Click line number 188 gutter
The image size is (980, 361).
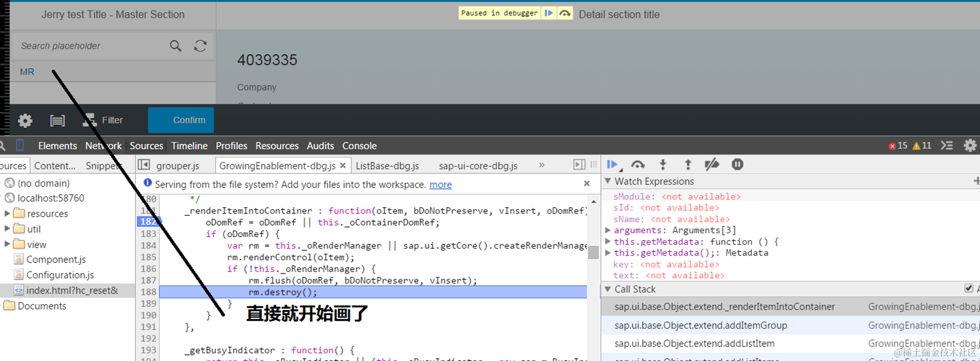[148, 292]
